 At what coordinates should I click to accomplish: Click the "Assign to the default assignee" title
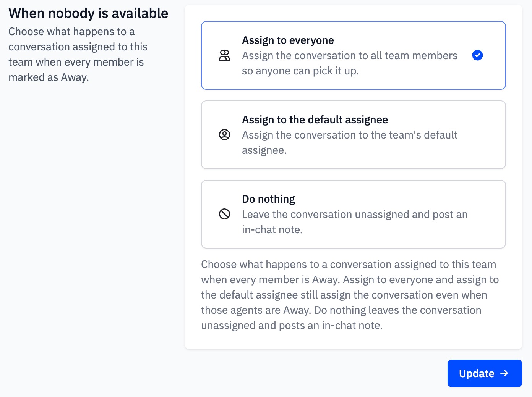[315, 120]
